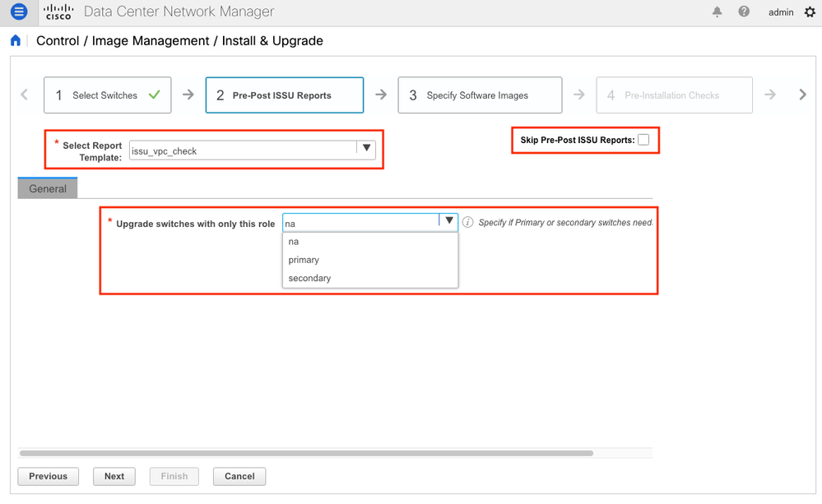The height and width of the screenshot is (504, 822).
Task: Select step 4 Pre-Installation Checks
Action: click(674, 95)
